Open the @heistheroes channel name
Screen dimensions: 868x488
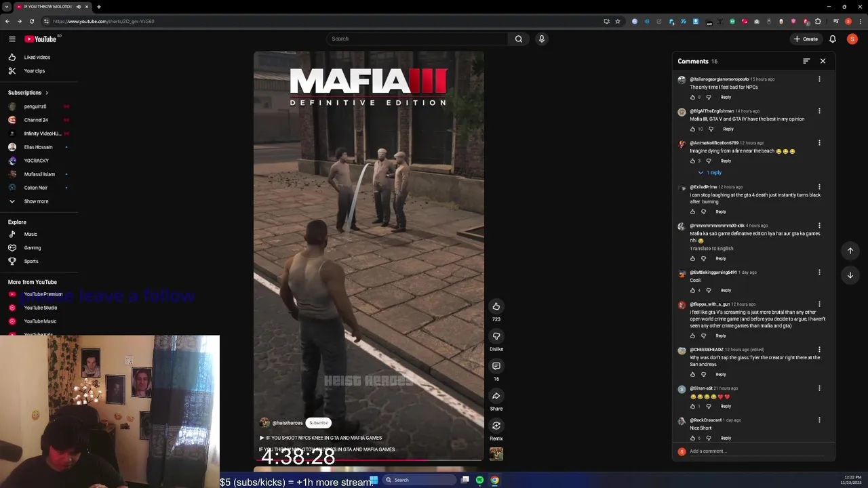(x=287, y=423)
